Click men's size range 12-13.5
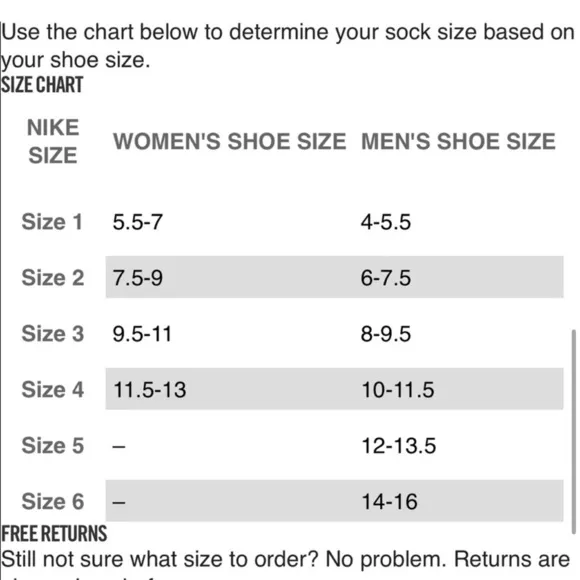Screen dimensions: 580x580 [x=399, y=445]
